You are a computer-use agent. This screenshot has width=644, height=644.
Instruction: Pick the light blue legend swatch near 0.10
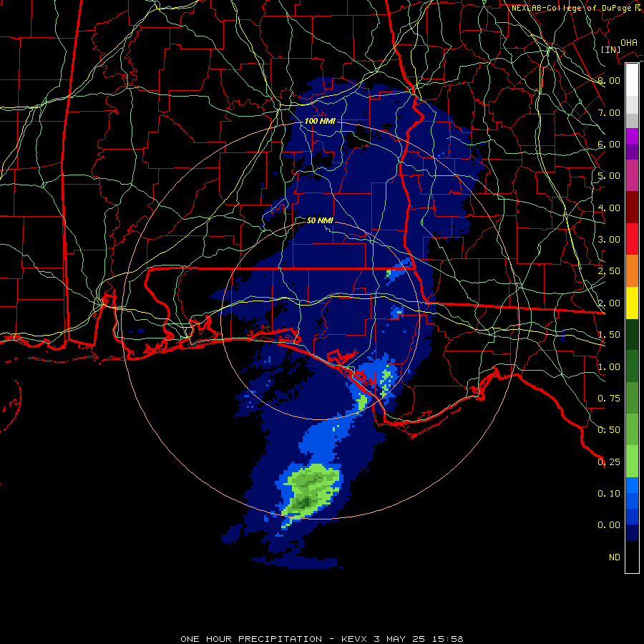tap(632, 485)
